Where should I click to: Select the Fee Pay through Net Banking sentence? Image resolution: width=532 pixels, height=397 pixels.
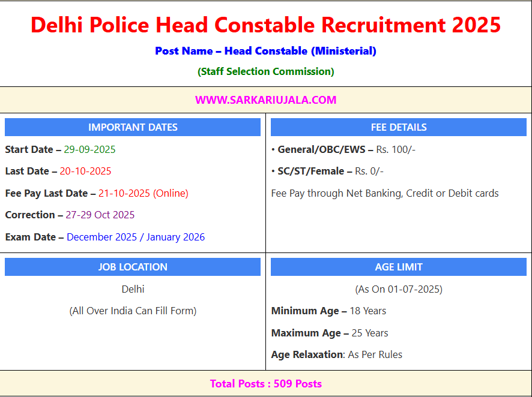pyautogui.click(x=385, y=193)
